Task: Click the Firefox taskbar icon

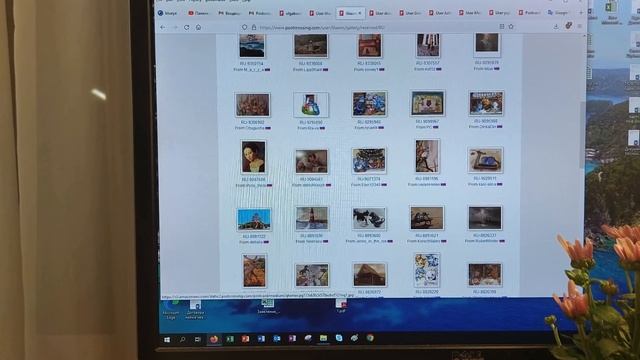Action: [x=214, y=339]
